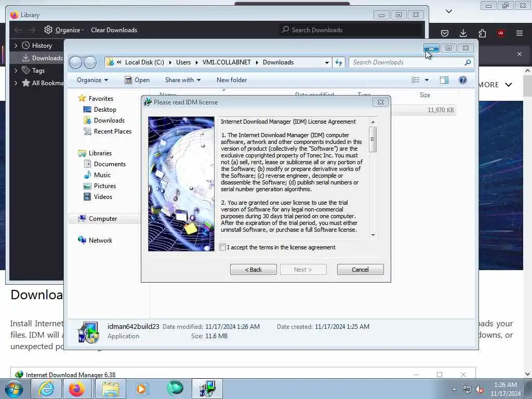Close the IDM license dialog
This screenshot has height=399, width=532.
click(380, 102)
